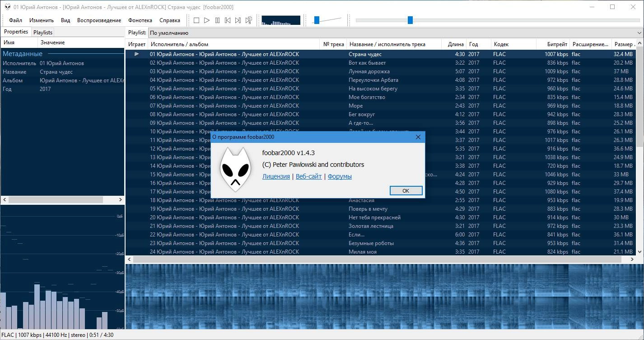
Task: Click the Исполнитель property row
Action: pyautogui.click(x=62, y=63)
